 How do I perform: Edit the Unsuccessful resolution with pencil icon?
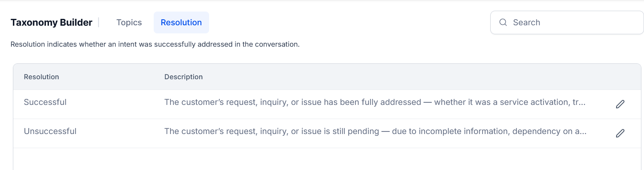(x=620, y=133)
